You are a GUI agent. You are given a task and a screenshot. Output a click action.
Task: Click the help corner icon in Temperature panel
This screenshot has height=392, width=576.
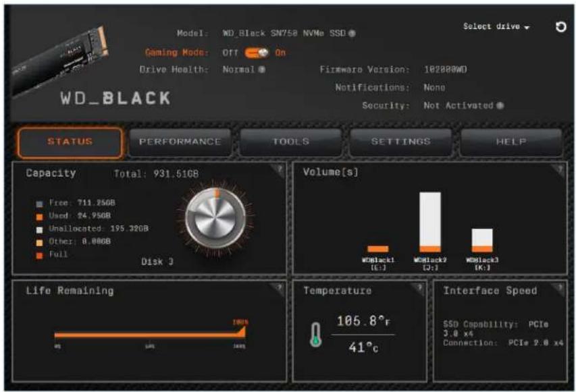[419, 288]
